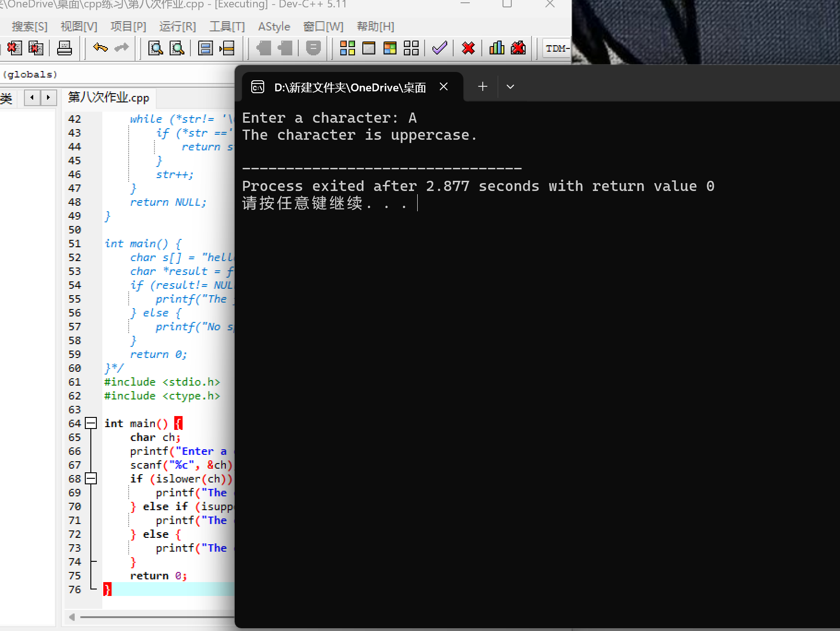Add a new terminal tab with plus button
The height and width of the screenshot is (631, 840).
coord(482,87)
